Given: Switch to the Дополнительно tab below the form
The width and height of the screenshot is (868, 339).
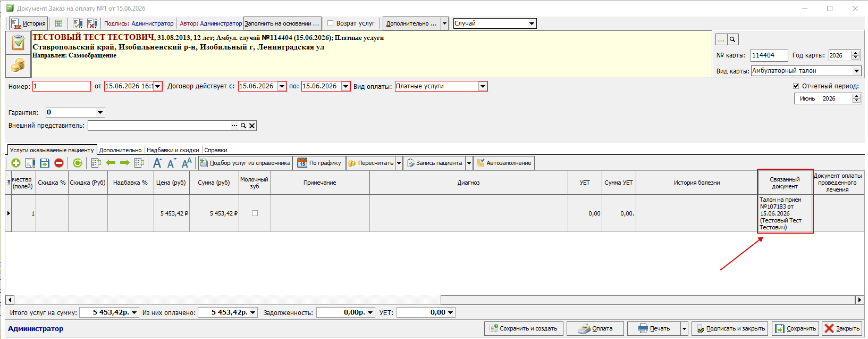Looking at the screenshot, I should coord(121,150).
